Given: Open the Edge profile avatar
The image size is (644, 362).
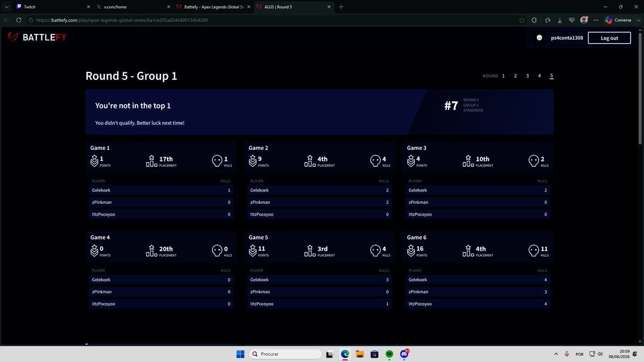Looking at the screenshot, I should [584, 20].
